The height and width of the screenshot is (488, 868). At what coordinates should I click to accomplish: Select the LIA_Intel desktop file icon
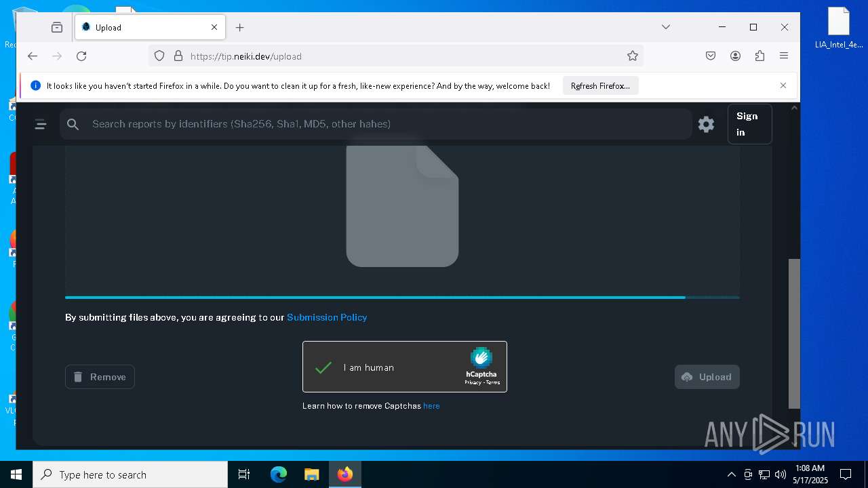coord(839,28)
